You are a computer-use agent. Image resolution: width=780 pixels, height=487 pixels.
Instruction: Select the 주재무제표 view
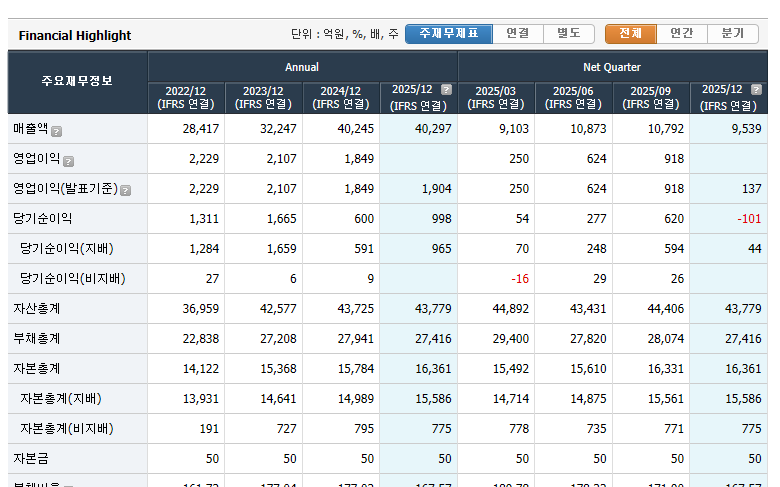pyautogui.click(x=448, y=34)
